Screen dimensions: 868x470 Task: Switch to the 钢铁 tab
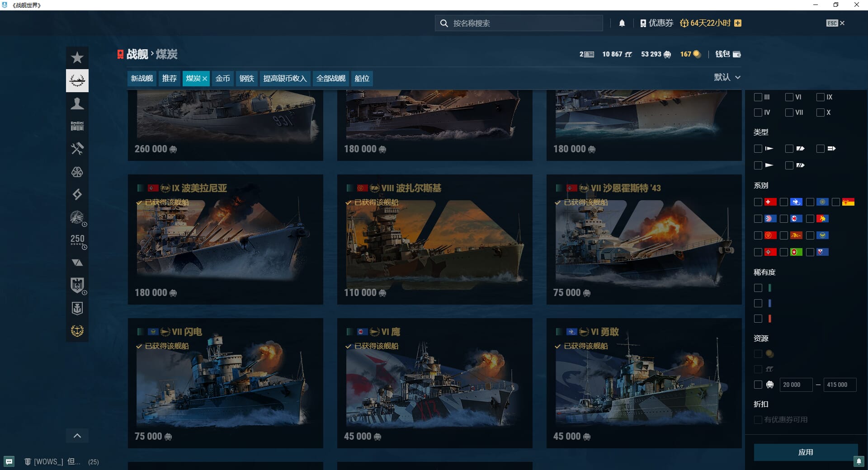(246, 79)
